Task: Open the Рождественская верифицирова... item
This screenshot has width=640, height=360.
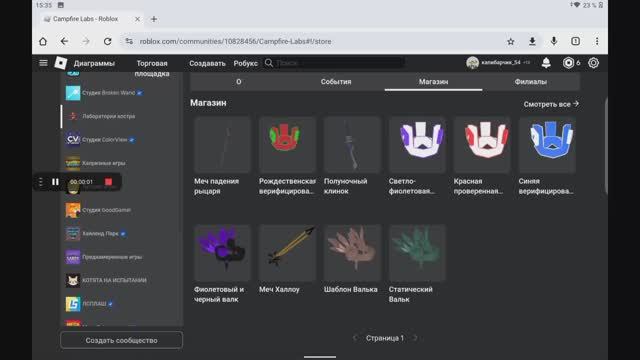Action: pos(287,156)
